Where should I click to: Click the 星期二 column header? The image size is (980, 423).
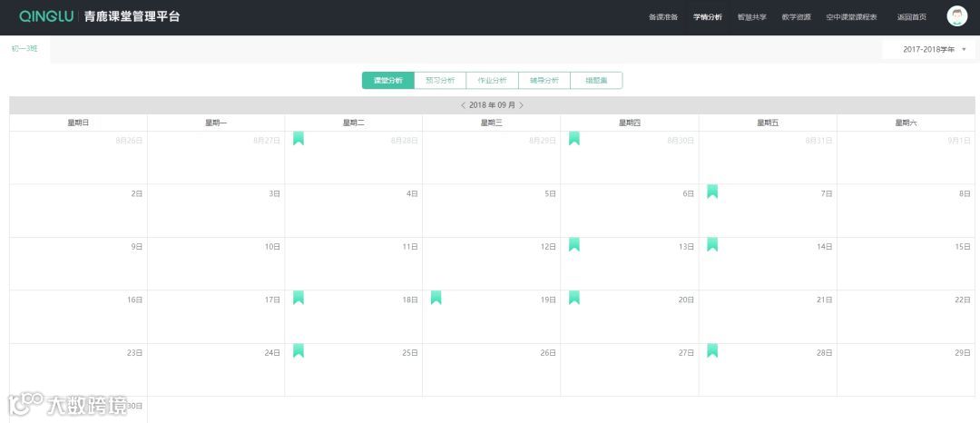tap(353, 123)
